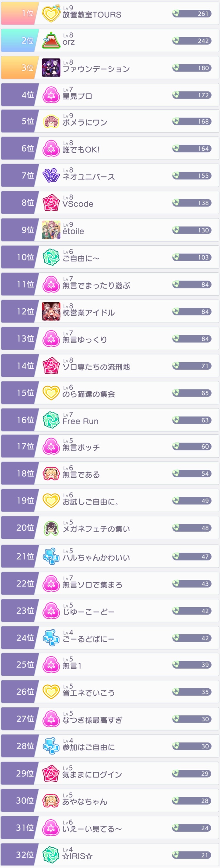This screenshot has width=220, height=868.
Task: Open the étoile group photo thumbnail
Action: [51, 230]
